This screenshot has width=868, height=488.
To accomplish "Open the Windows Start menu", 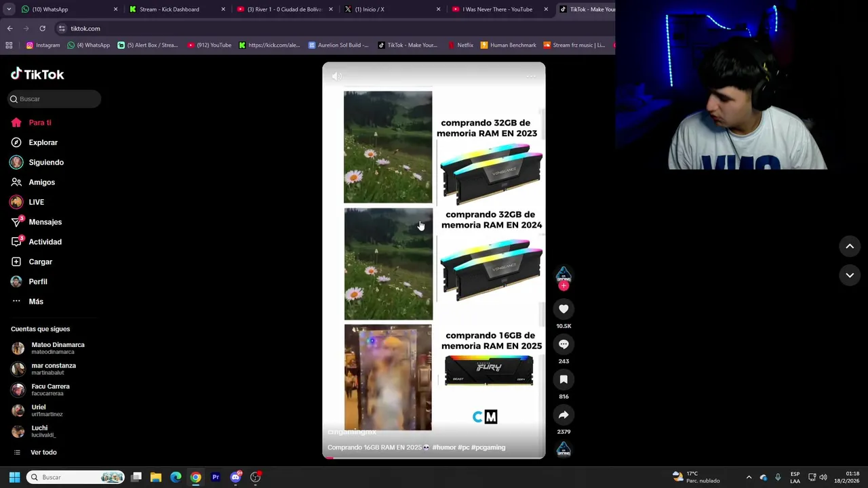I will point(14,477).
